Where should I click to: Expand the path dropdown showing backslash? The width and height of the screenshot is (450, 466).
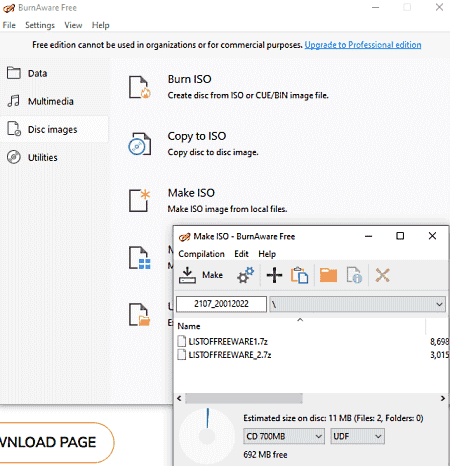click(x=357, y=304)
